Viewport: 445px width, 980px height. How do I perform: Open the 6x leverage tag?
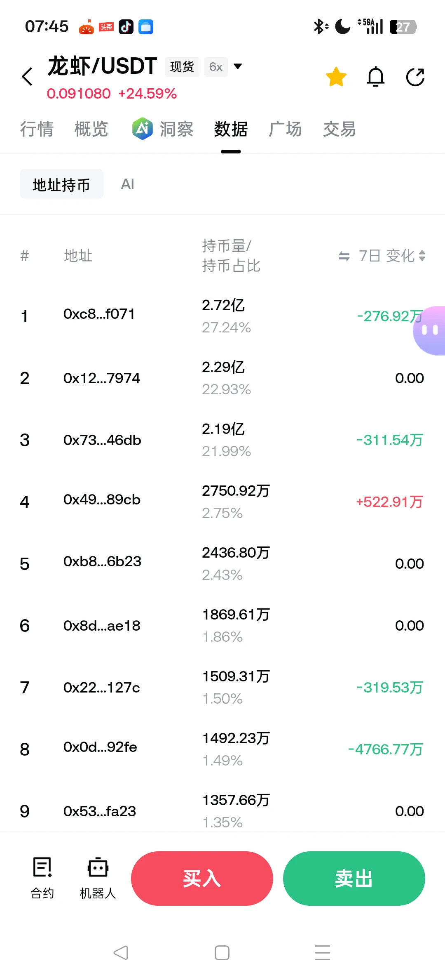[216, 67]
